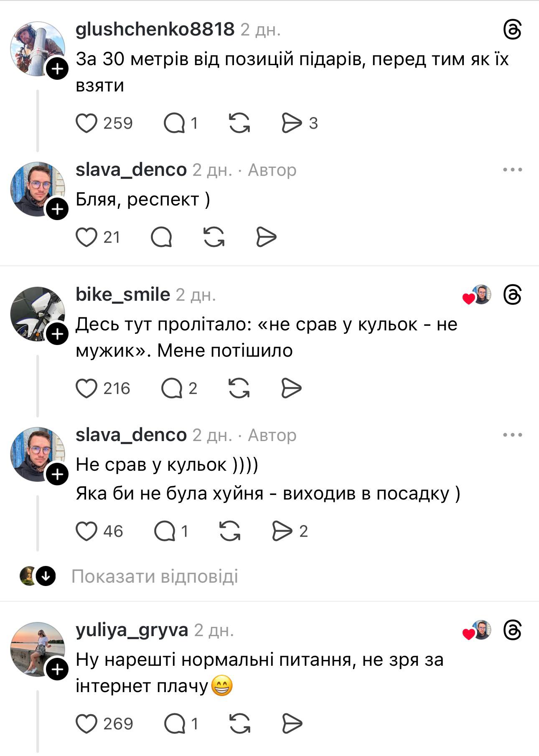This screenshot has width=539, height=756.
Task: Share glushchenko8818's comment via send icon
Action: pyautogui.click(x=291, y=123)
